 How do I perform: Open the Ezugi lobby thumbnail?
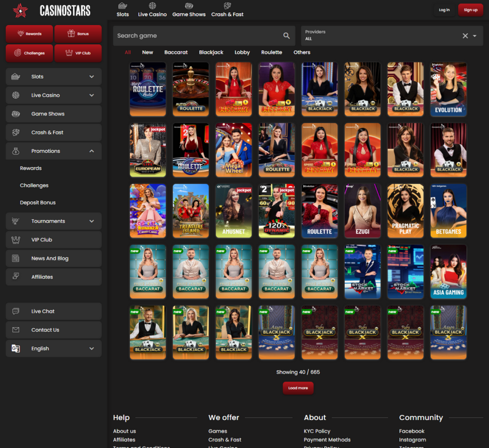362,210
